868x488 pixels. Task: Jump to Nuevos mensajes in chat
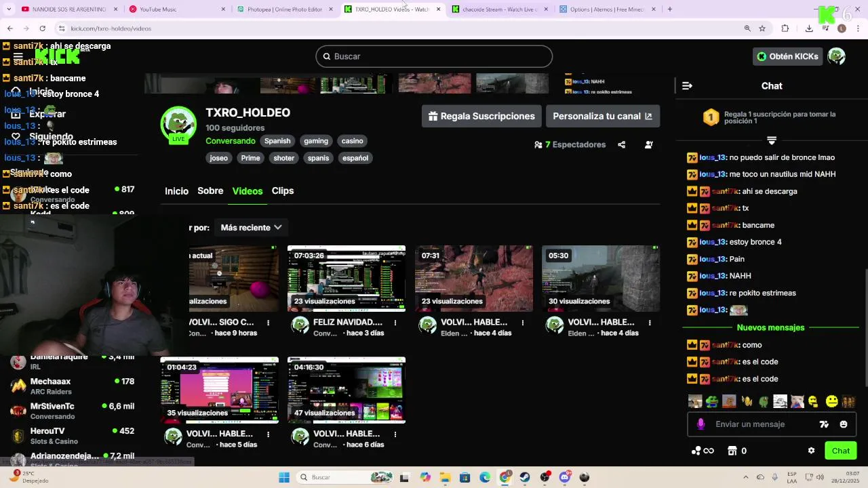770,327
